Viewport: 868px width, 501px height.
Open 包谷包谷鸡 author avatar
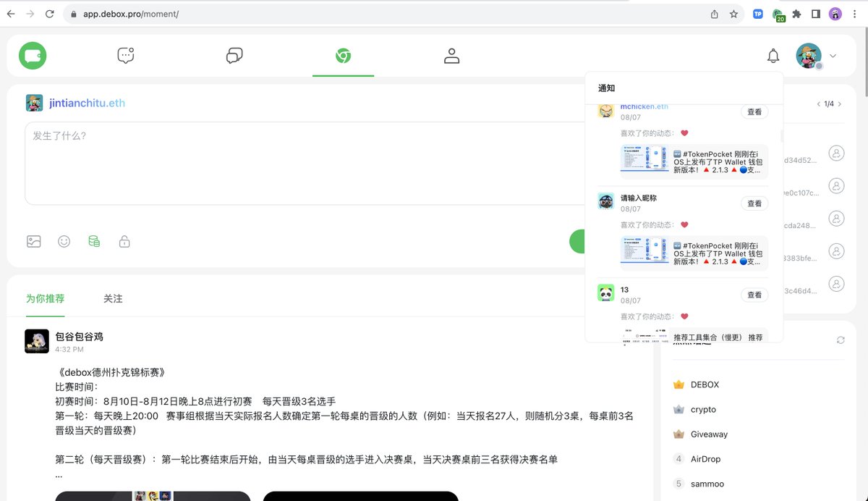37,341
